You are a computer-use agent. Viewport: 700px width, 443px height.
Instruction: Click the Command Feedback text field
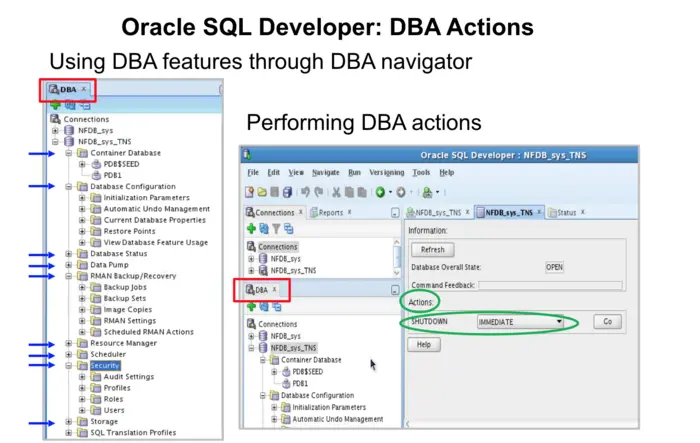tap(550, 285)
